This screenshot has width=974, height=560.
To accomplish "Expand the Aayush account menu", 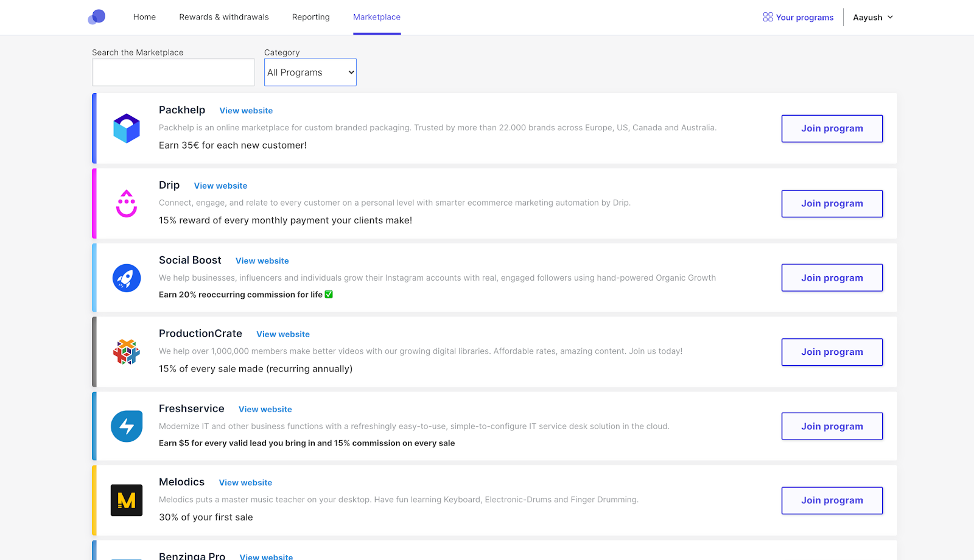I will tap(872, 17).
